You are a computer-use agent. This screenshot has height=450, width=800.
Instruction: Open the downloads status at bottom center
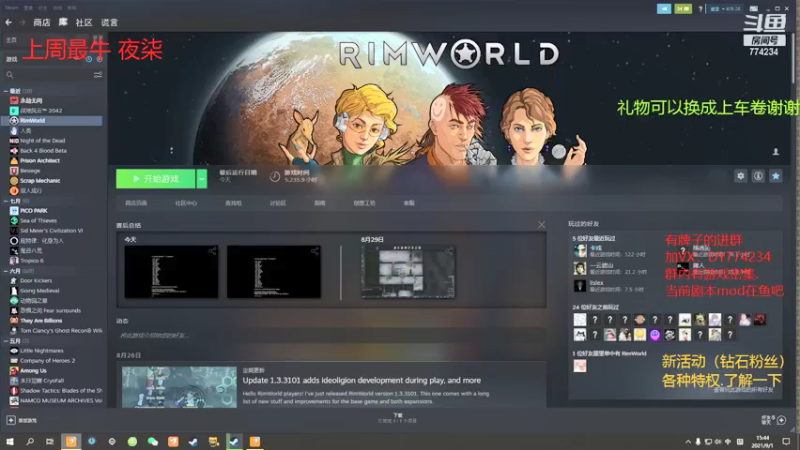point(397,418)
